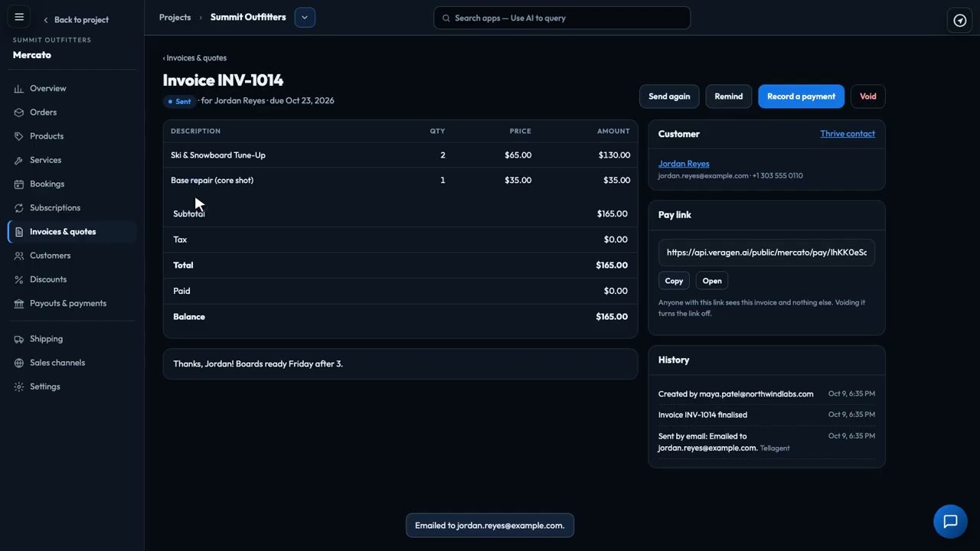Click the Bookings calendar icon

tap(19, 184)
